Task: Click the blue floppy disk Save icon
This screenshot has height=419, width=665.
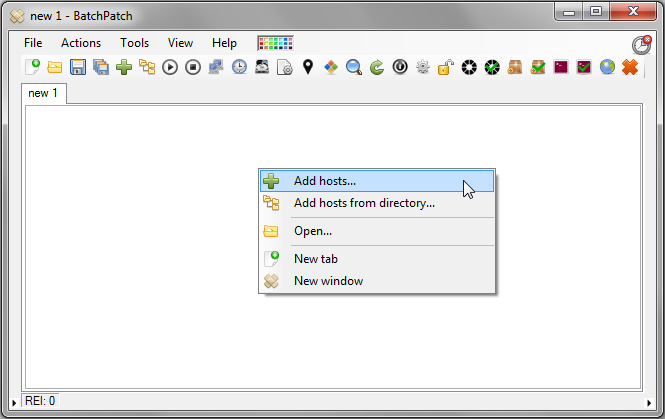Action: (78, 67)
